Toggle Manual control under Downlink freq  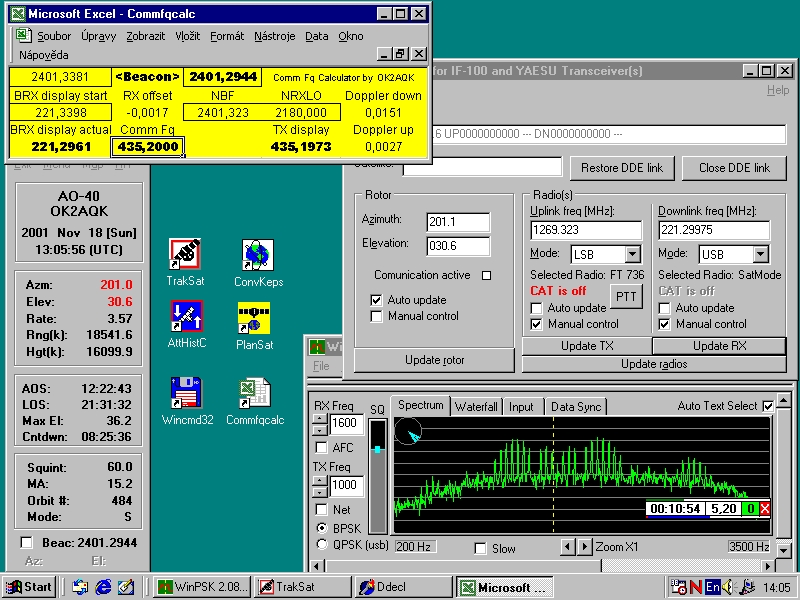664,324
